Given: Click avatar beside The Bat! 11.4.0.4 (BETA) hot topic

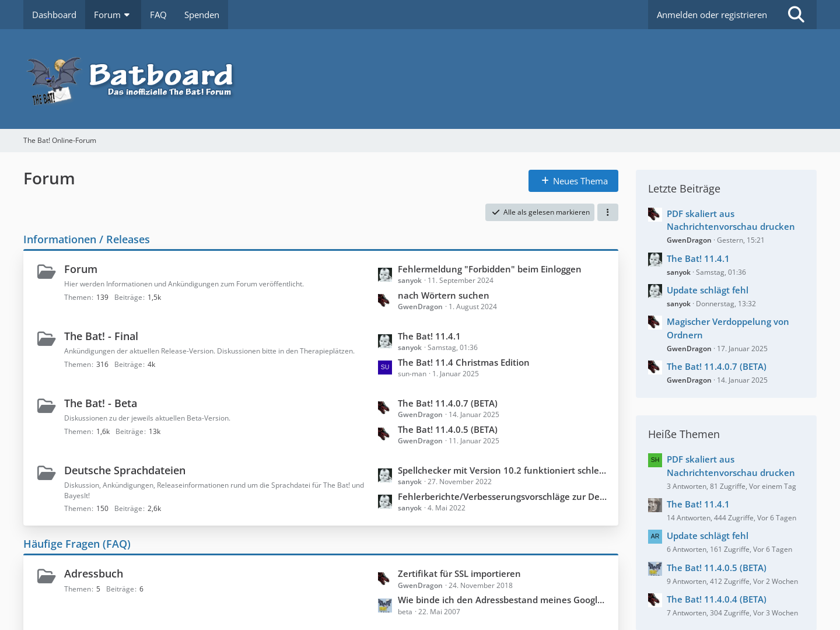Looking at the screenshot, I should pyautogui.click(x=655, y=600).
